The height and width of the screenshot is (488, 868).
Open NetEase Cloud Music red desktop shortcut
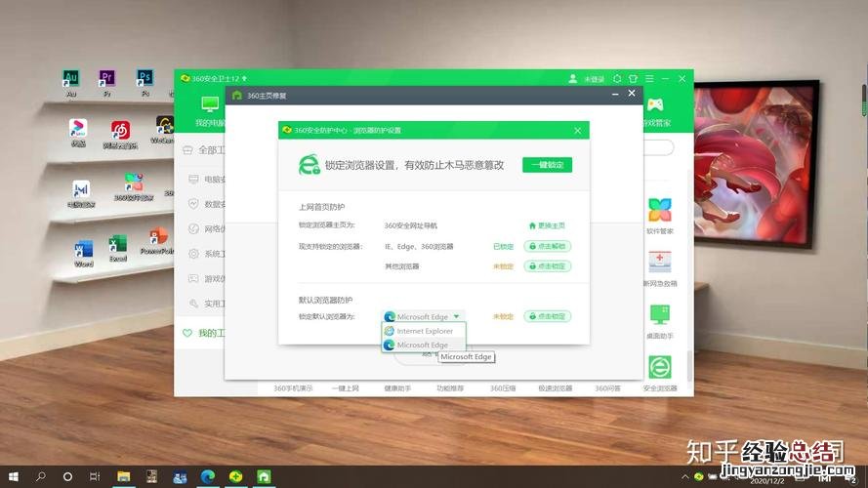[120, 135]
